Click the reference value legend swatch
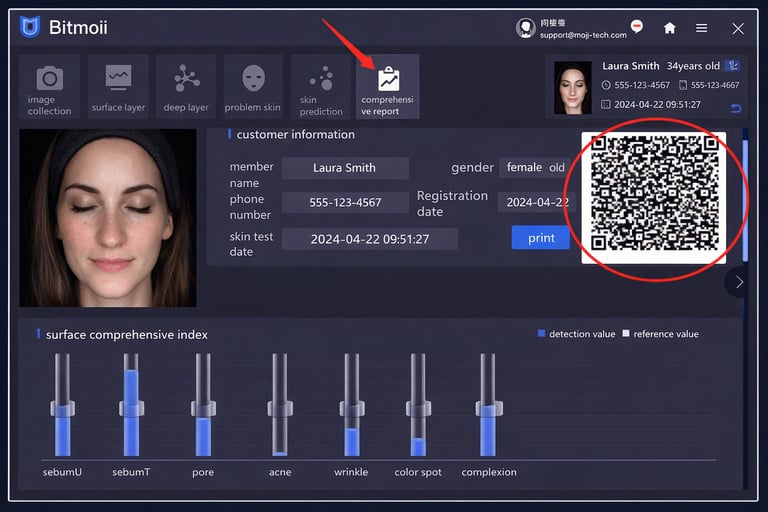768x512 pixels. click(x=625, y=334)
